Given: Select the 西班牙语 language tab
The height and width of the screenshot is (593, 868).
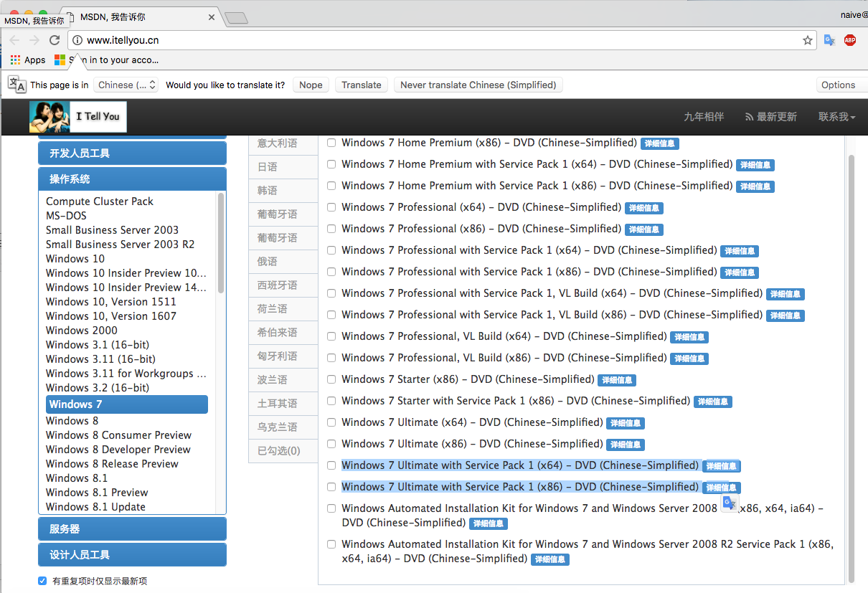Looking at the screenshot, I should coord(283,285).
